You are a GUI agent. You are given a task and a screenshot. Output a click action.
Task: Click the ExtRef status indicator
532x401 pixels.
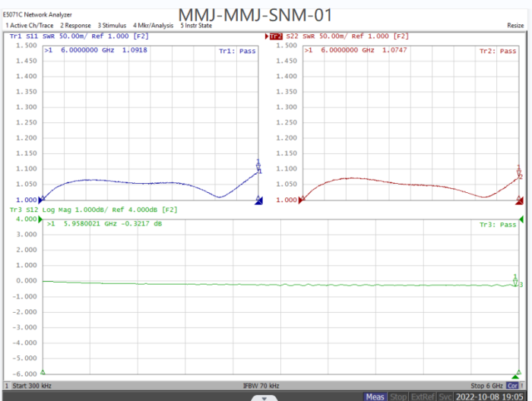coord(423,396)
